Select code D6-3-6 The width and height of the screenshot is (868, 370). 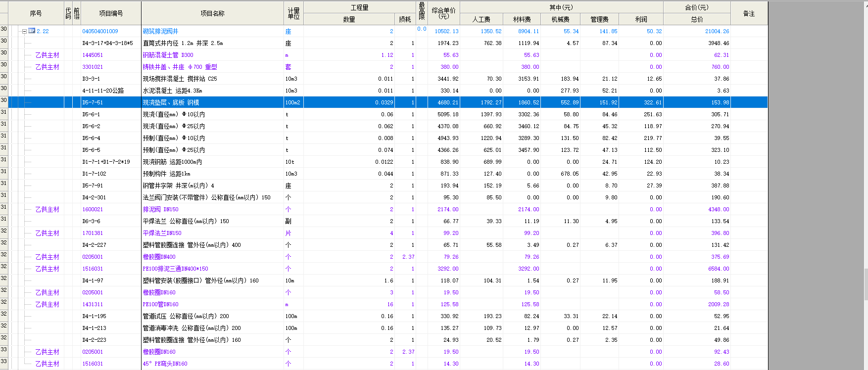[91, 221]
